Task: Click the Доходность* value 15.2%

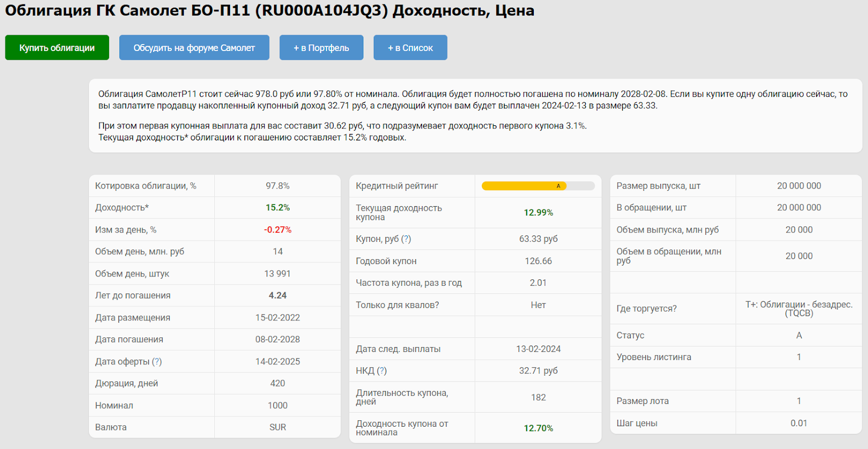Action: (x=278, y=208)
